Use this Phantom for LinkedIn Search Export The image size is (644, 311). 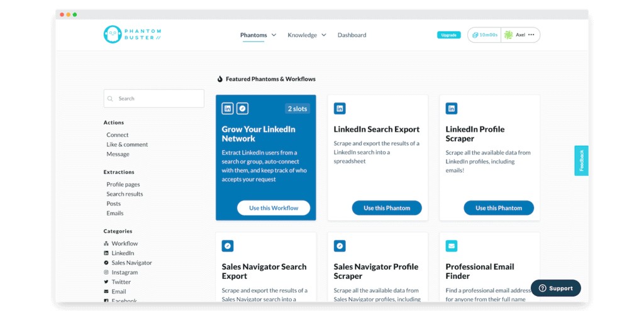tap(387, 208)
